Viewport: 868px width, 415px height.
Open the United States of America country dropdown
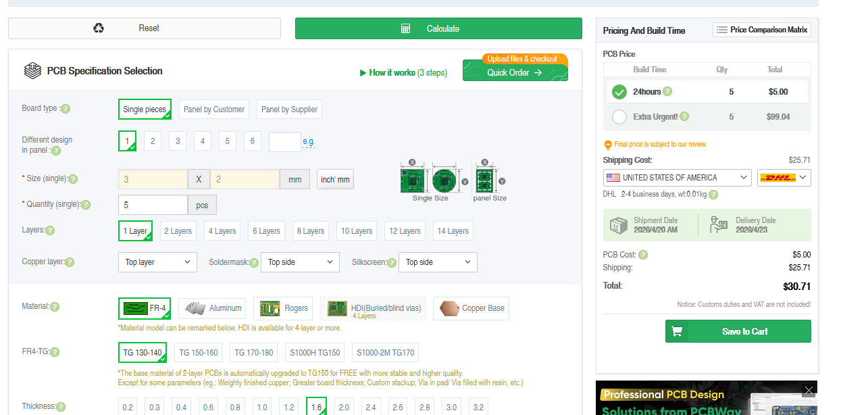(677, 178)
